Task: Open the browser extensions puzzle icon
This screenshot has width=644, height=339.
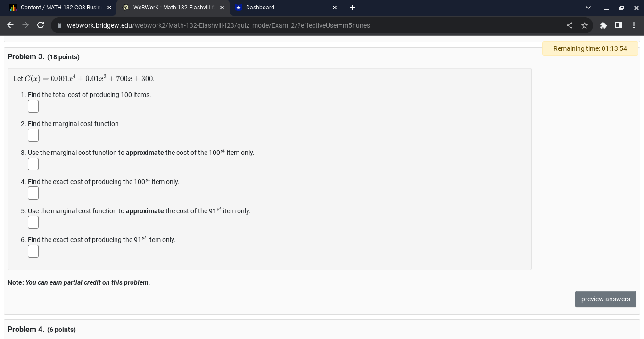Action: pyautogui.click(x=603, y=25)
